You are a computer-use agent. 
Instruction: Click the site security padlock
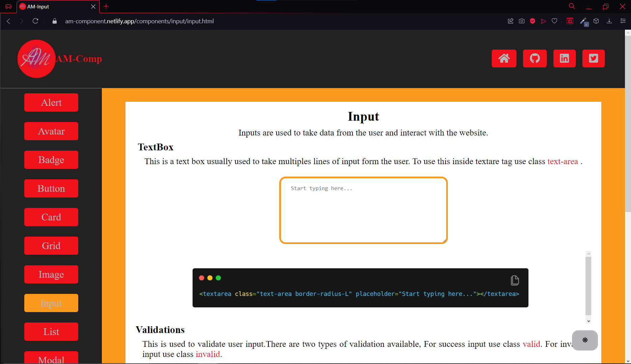54,21
